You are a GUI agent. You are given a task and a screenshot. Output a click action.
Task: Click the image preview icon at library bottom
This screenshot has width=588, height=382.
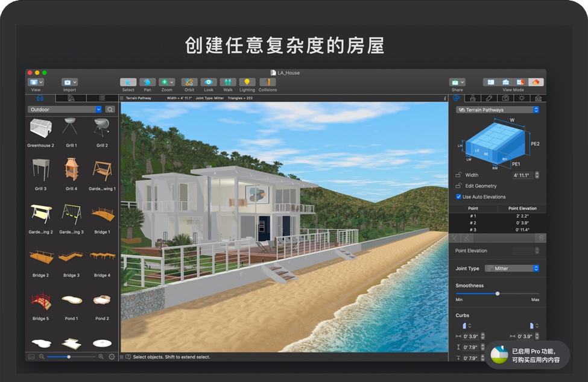click(x=31, y=357)
